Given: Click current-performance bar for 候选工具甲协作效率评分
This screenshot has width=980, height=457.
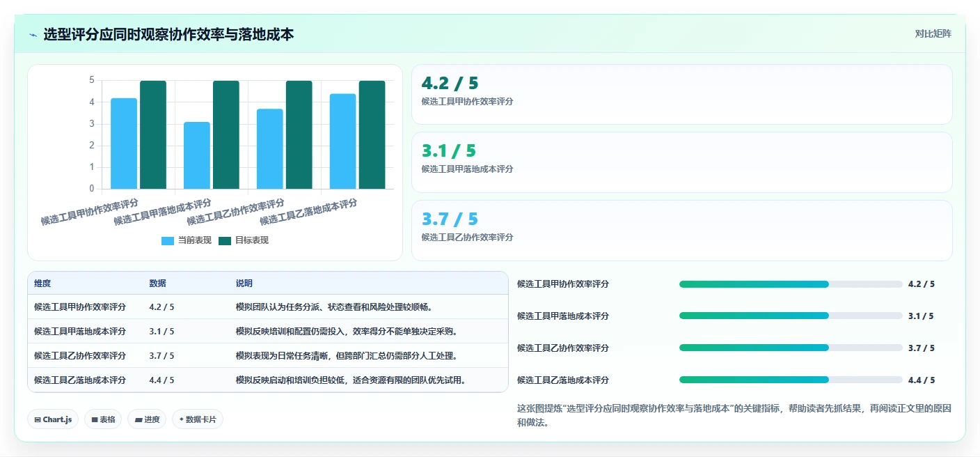Looking at the screenshot, I should click(124, 144).
